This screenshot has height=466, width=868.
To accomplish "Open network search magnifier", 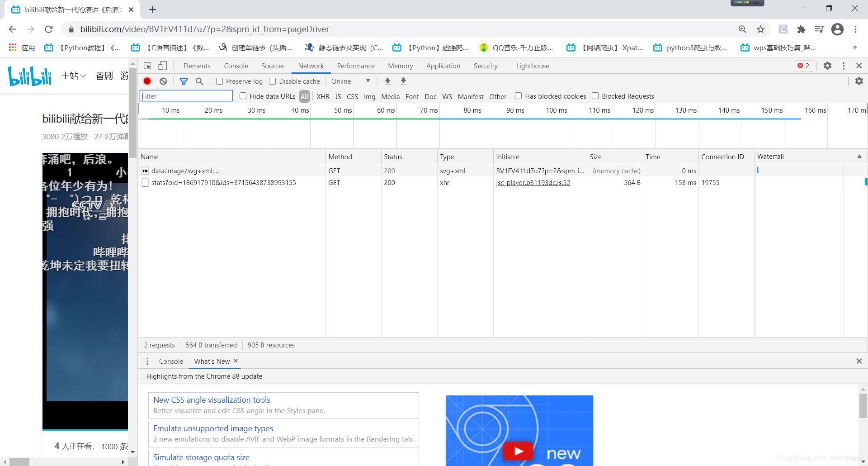I will 199,81.
